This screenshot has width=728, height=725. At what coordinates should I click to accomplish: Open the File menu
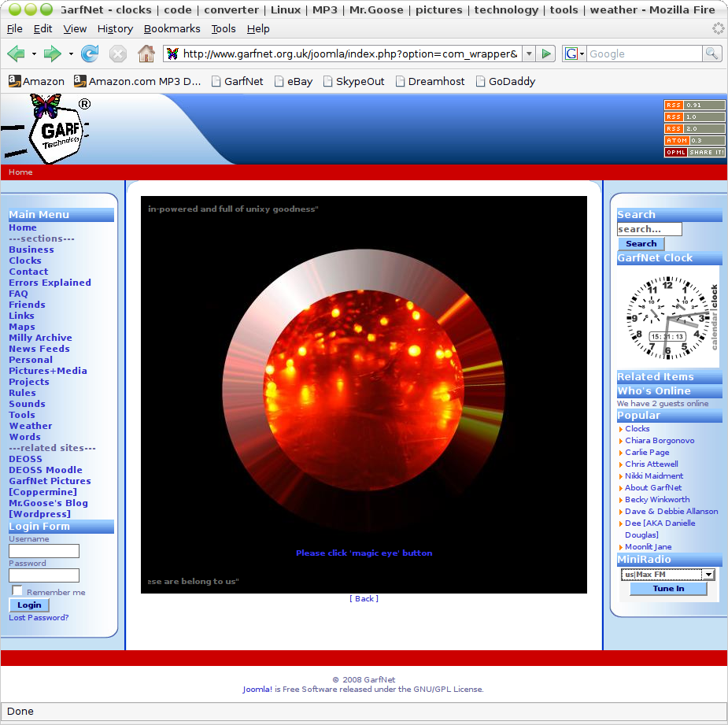point(15,29)
